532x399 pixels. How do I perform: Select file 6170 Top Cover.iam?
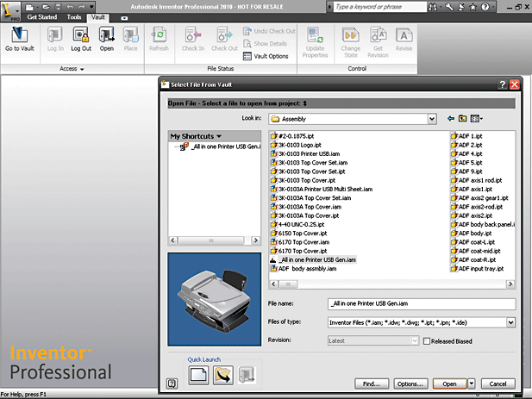pyautogui.click(x=300, y=242)
